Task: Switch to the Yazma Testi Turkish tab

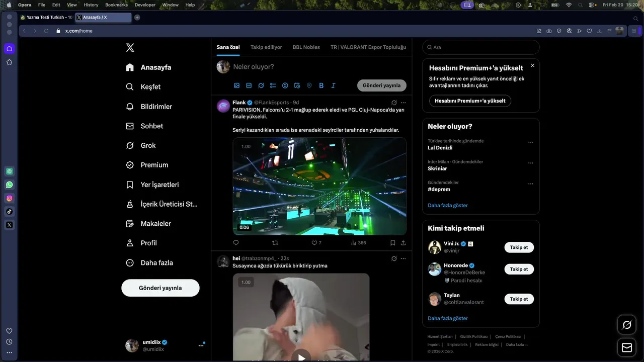Action: click(46, 17)
